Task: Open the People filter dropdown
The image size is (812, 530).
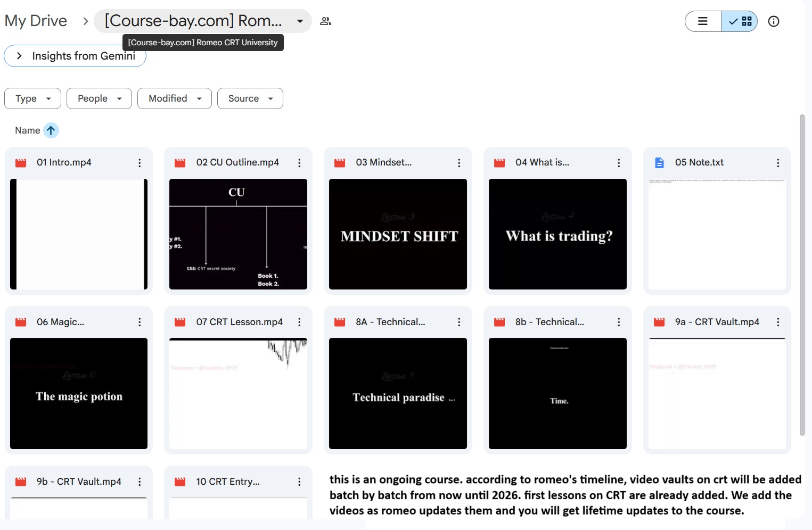Action: click(99, 98)
